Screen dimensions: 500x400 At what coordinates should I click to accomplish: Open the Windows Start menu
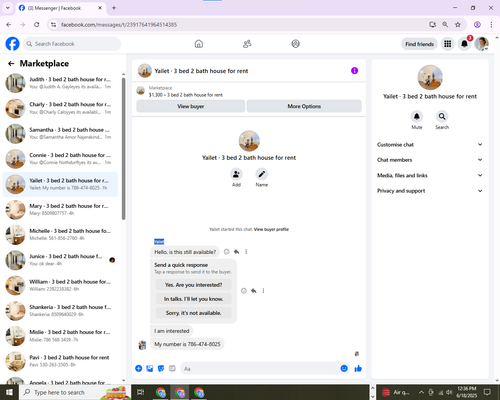(x=9, y=392)
